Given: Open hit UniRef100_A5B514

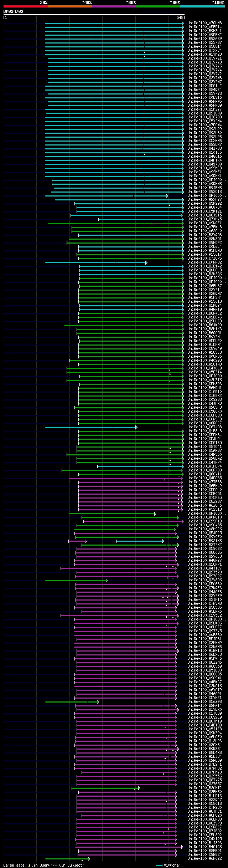Looking at the screenshot, I should (x=204, y=27).
